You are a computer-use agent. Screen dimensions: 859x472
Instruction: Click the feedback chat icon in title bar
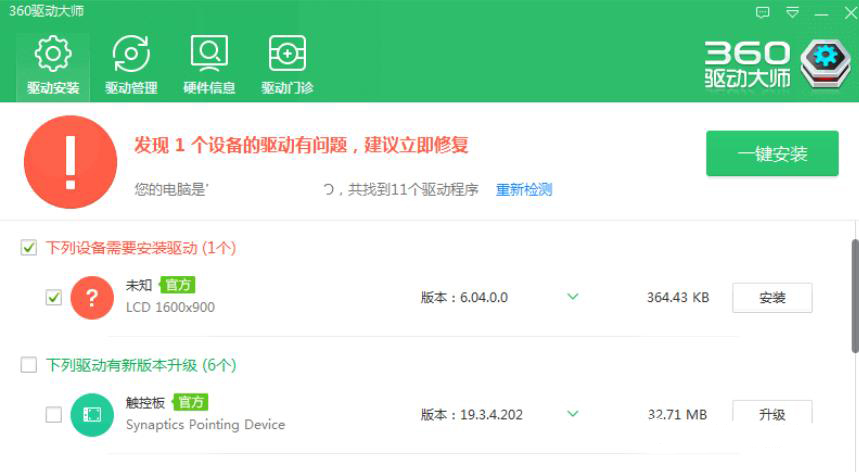click(x=763, y=13)
